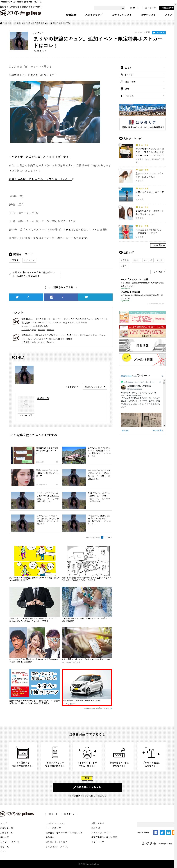Viewport: 177px width, 868px height.
Task: Click 新刊情報 banner in sidebar
Action: coord(143,345)
